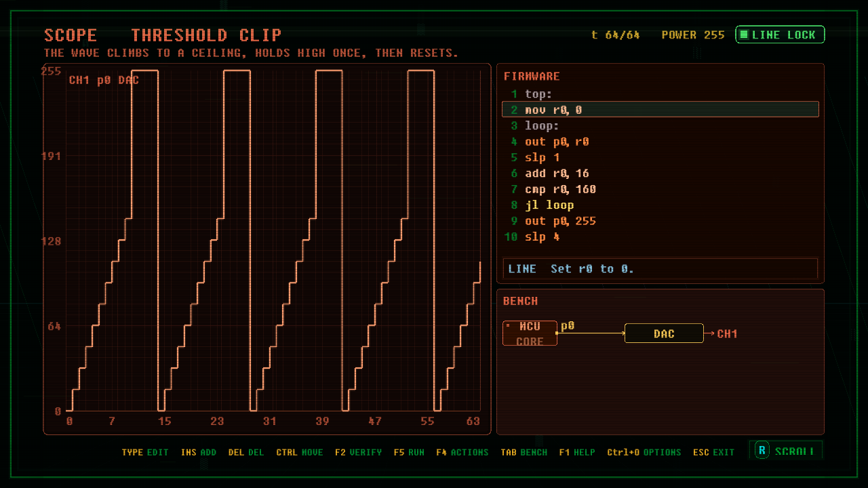Click the y-axis value 64
The height and width of the screenshot is (488, 868).
pyautogui.click(x=54, y=326)
